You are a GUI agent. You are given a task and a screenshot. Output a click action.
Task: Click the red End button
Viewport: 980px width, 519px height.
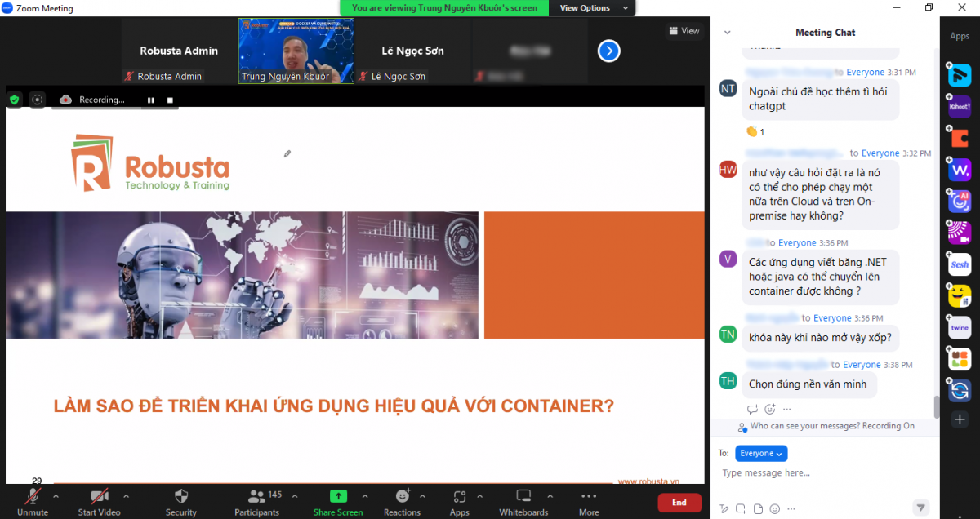tap(679, 503)
